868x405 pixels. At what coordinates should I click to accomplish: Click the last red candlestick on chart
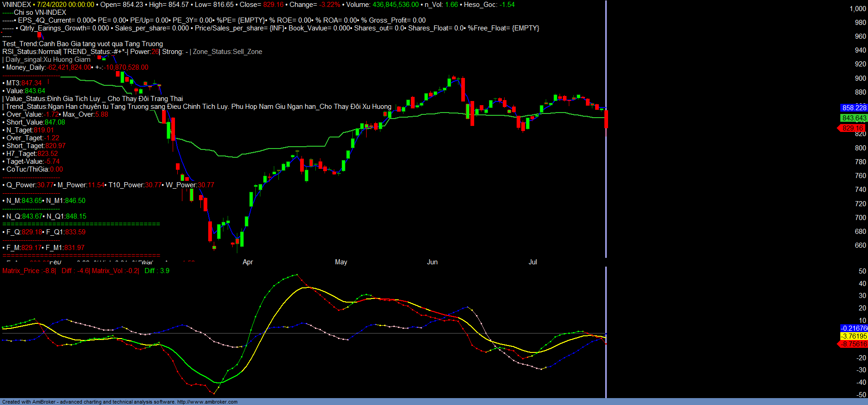coord(606,119)
